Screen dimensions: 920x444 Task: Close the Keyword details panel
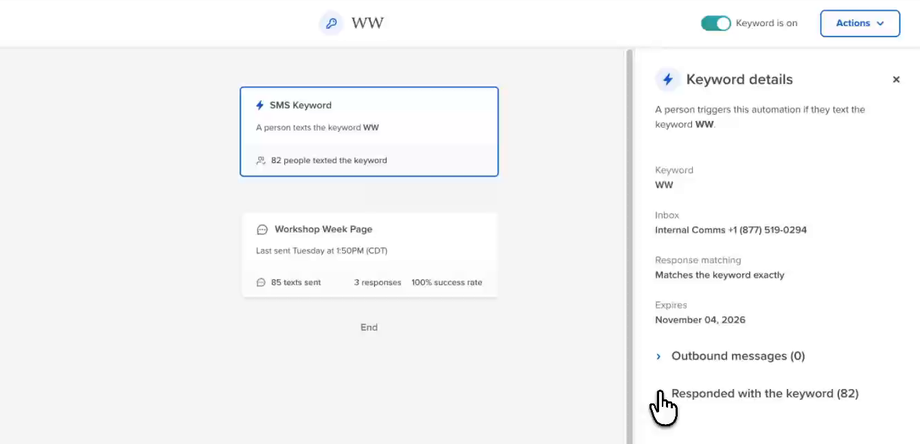point(896,79)
